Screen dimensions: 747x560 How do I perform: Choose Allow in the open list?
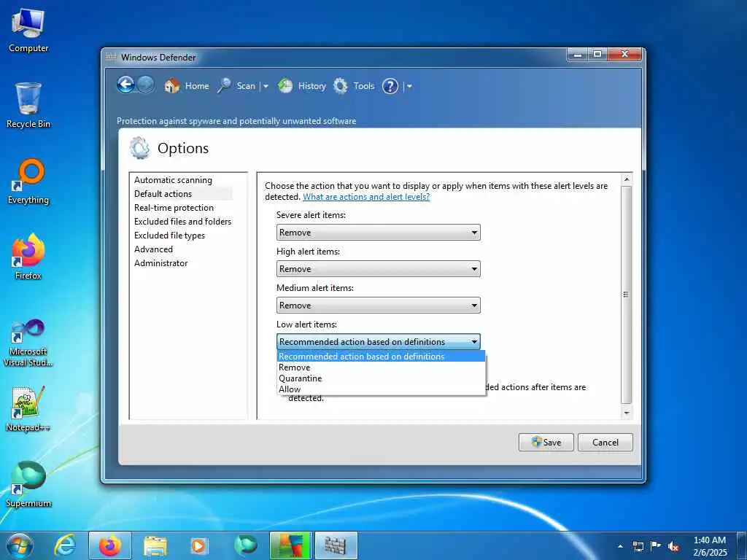381,389
